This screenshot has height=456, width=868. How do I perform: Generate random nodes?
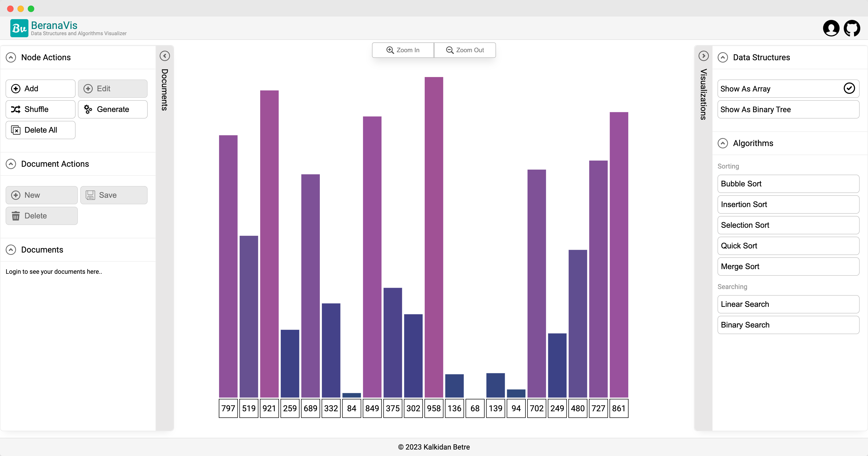[x=113, y=109]
